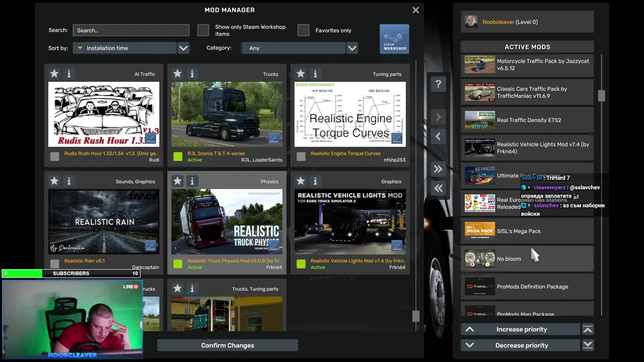Close the Mod Manager window
The image size is (644, 362).
[x=416, y=10]
